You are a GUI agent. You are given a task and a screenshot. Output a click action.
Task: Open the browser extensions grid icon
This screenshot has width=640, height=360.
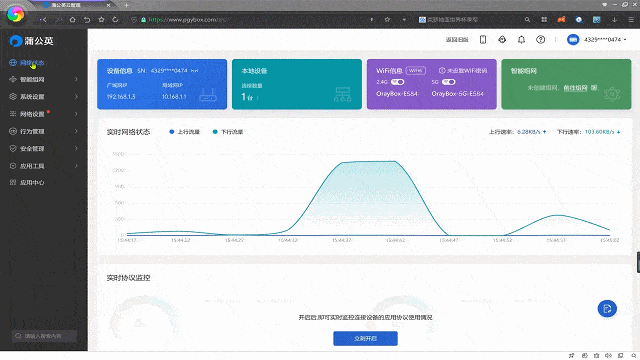coord(544,19)
